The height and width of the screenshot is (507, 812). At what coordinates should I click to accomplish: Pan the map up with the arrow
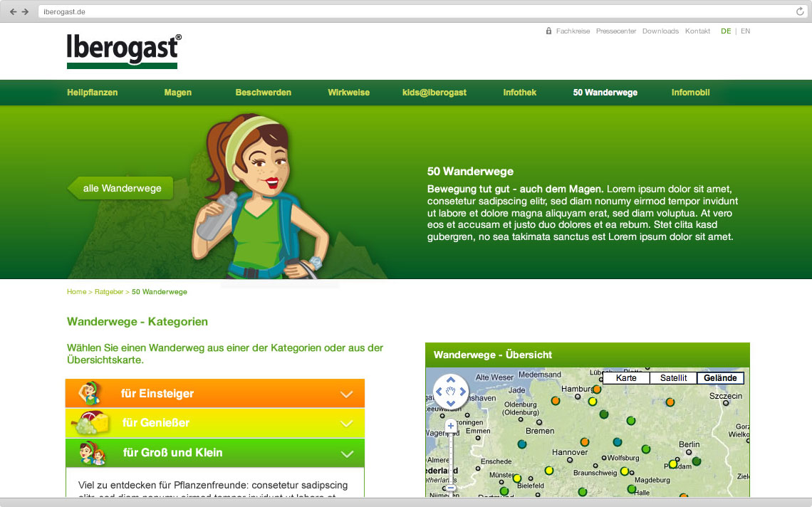pos(451,380)
